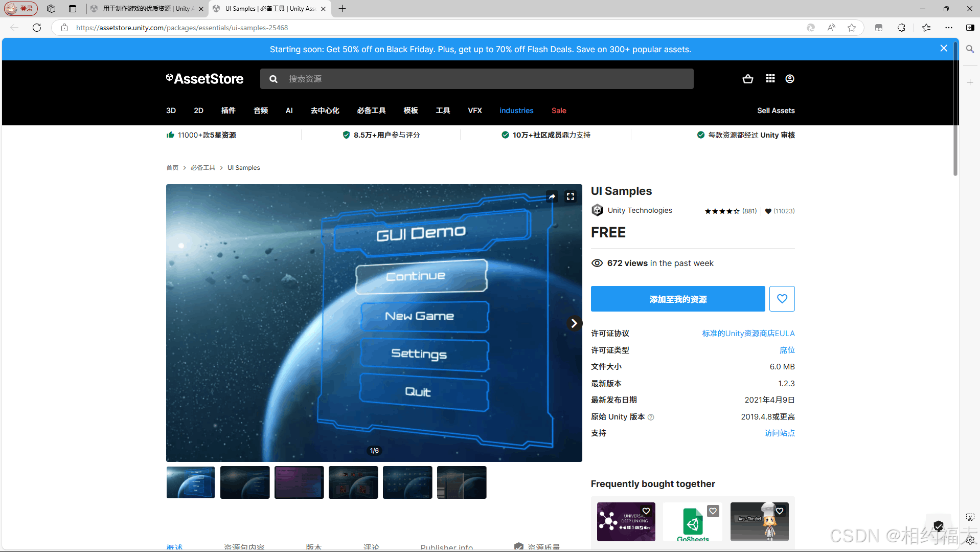Viewport: 980px width, 552px height.
Task: Open the 插件 category menu
Action: tap(228, 111)
